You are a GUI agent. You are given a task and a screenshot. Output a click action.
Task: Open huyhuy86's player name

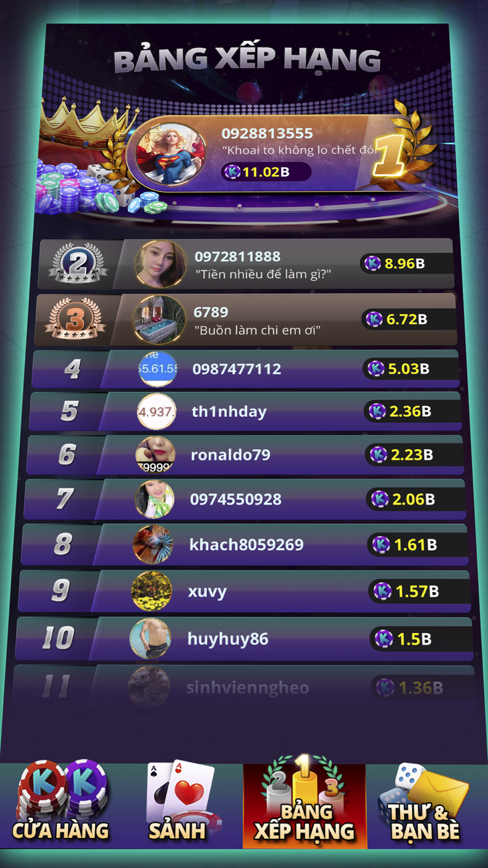pyautogui.click(x=228, y=639)
